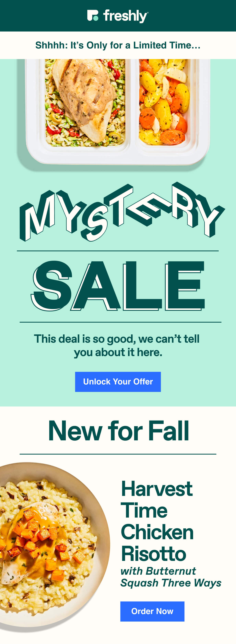Click the freshly wordmark in the header
236x644 pixels.
click(126, 16)
